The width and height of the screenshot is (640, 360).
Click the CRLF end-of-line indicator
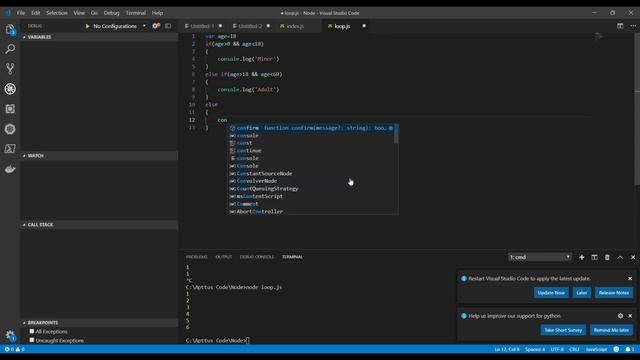574,349
